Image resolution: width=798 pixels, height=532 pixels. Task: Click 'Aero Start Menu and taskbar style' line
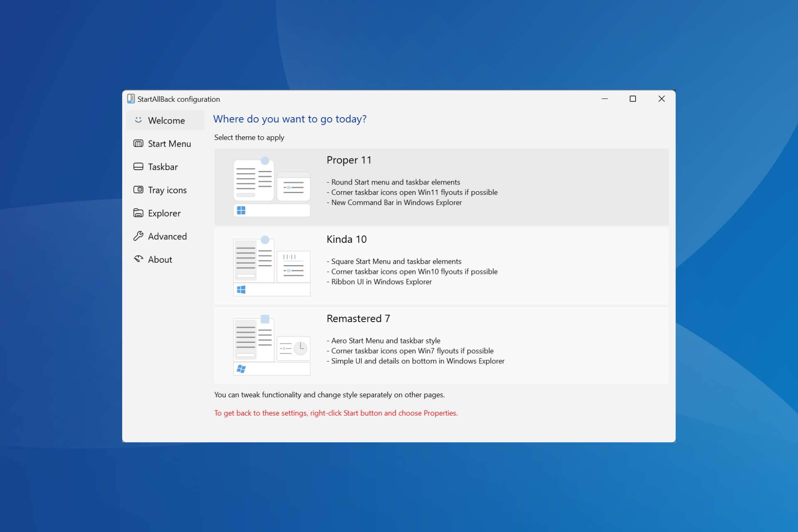pos(383,341)
